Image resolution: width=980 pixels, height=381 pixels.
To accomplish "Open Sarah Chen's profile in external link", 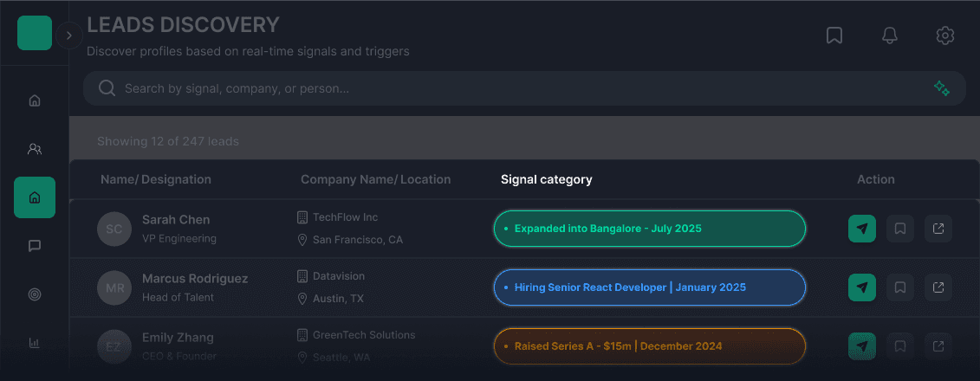I will pos(938,229).
